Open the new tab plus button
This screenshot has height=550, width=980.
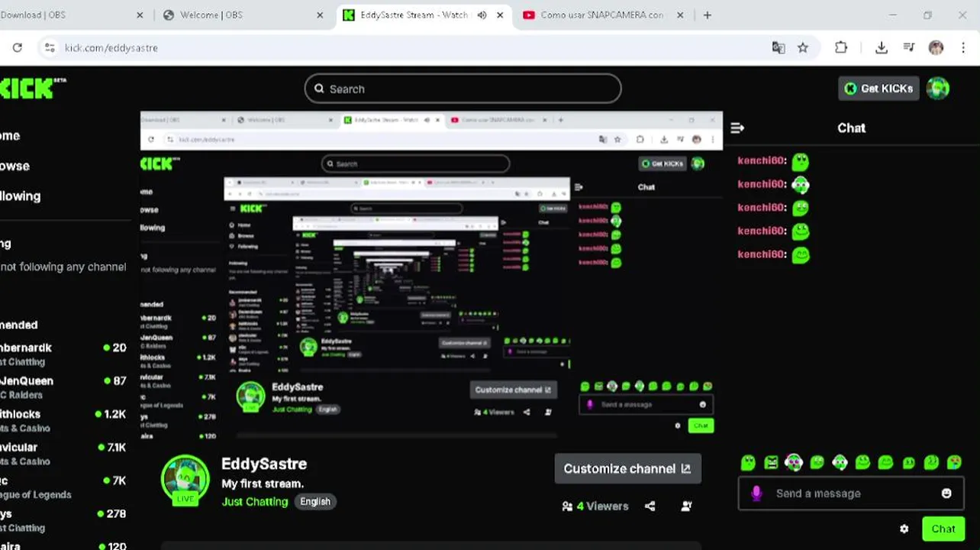[x=708, y=15]
